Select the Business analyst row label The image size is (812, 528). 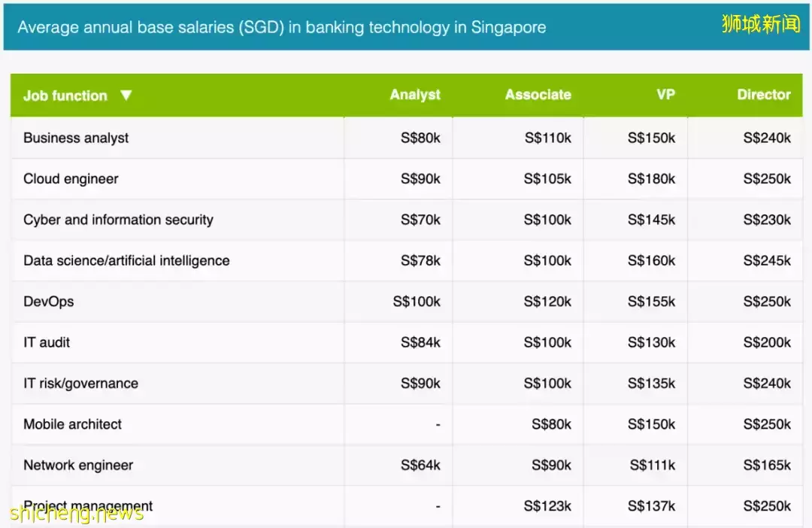coord(76,138)
